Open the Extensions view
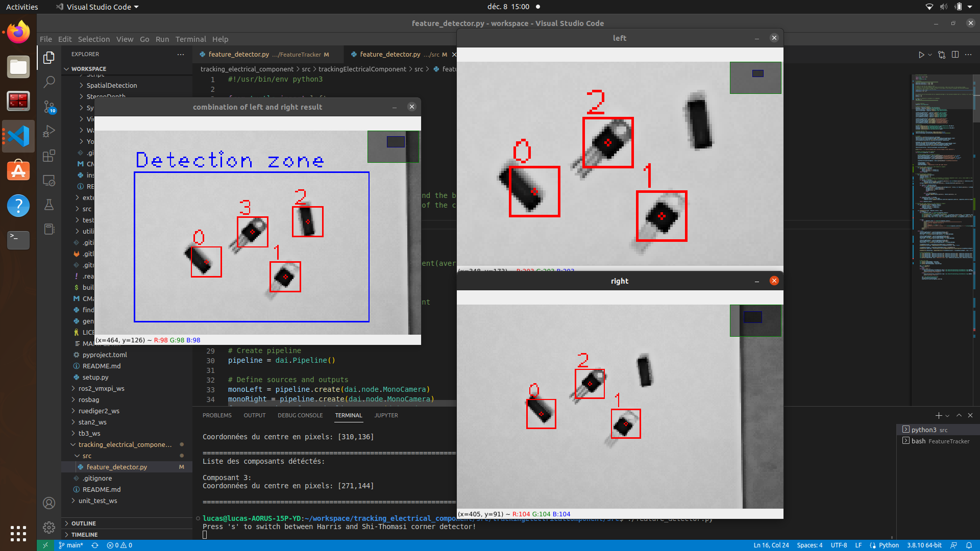The height and width of the screenshot is (551, 980). coord(48,156)
